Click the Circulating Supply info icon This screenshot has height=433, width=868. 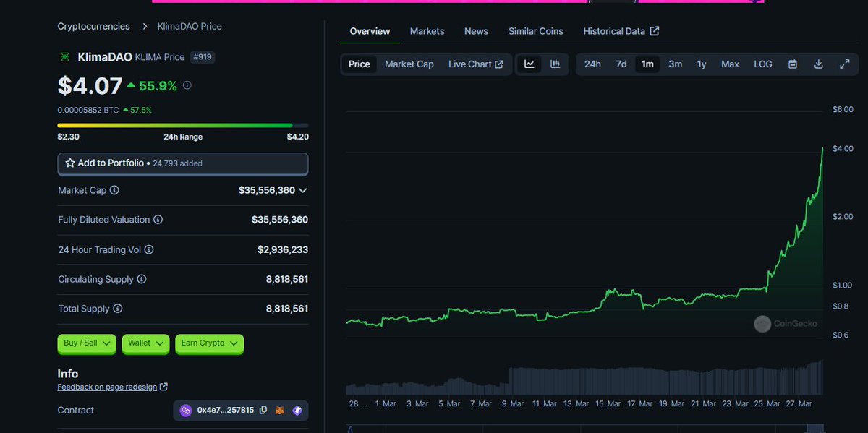click(142, 279)
